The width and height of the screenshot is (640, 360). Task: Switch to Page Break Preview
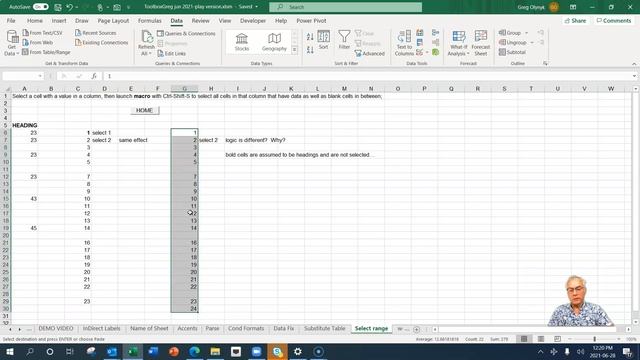[557, 339]
